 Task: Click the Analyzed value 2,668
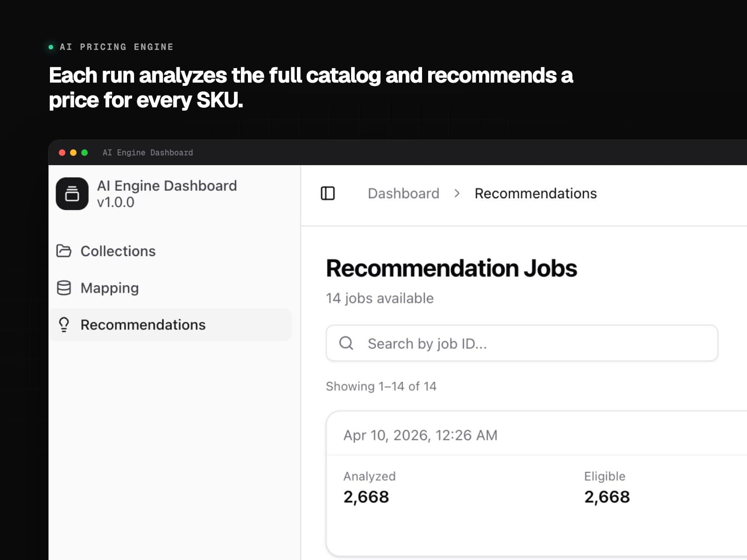[x=366, y=497]
